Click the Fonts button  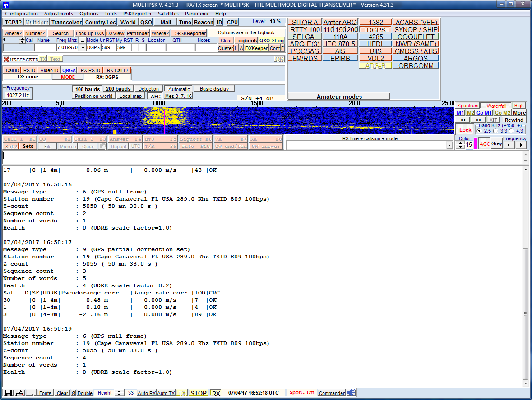pyautogui.click(x=45, y=393)
